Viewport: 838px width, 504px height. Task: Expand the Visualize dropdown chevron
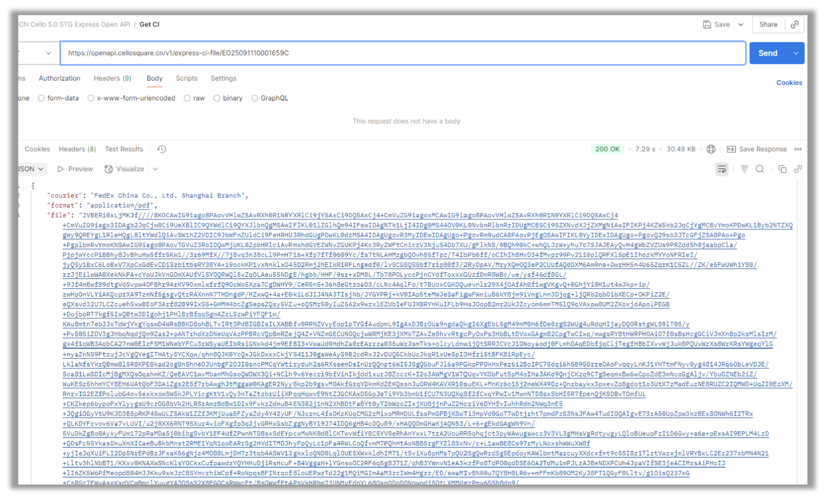155,169
